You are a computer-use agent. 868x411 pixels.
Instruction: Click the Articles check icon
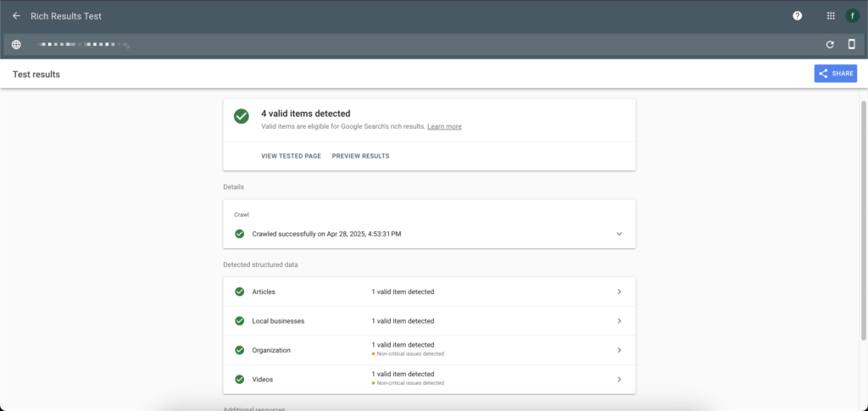[240, 292]
